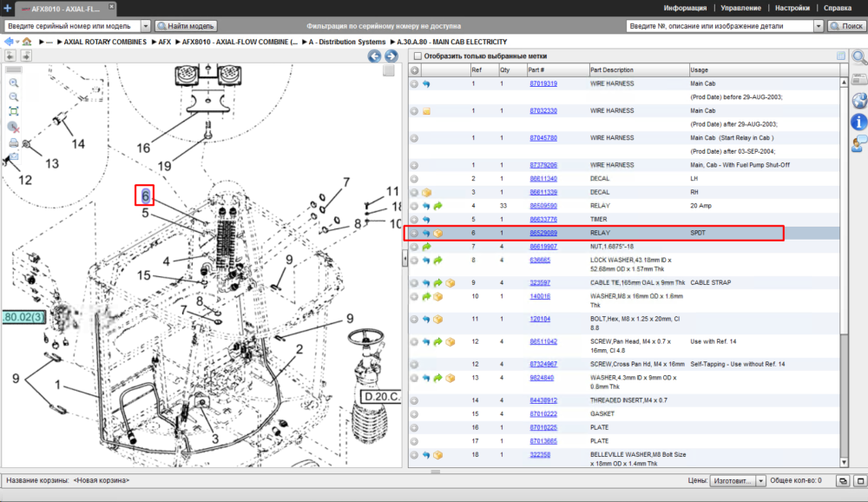Go to next illustration with blue right arrow
The image size is (868, 502).
pos(391,56)
